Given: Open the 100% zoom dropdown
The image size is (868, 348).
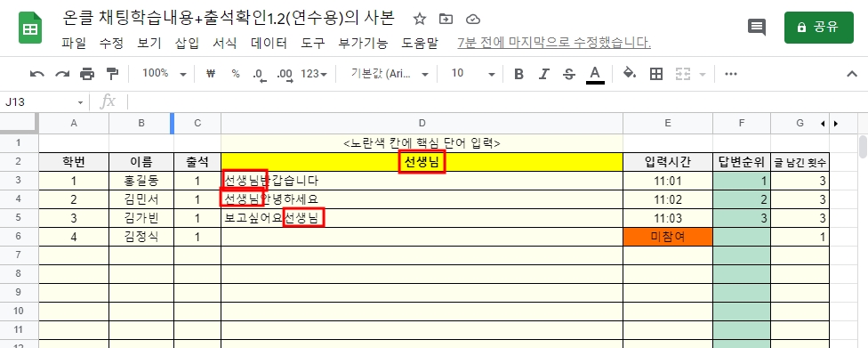Looking at the screenshot, I should pos(165,74).
